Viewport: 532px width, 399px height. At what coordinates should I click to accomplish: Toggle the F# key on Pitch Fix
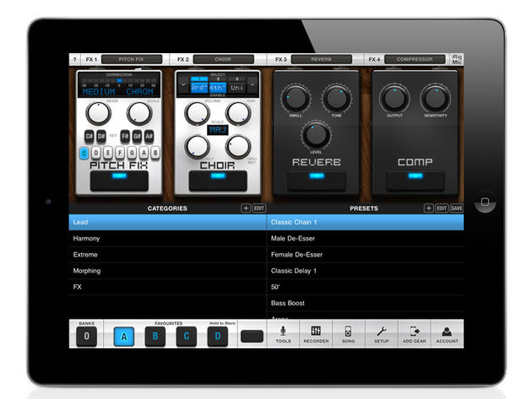pyautogui.click(x=125, y=137)
